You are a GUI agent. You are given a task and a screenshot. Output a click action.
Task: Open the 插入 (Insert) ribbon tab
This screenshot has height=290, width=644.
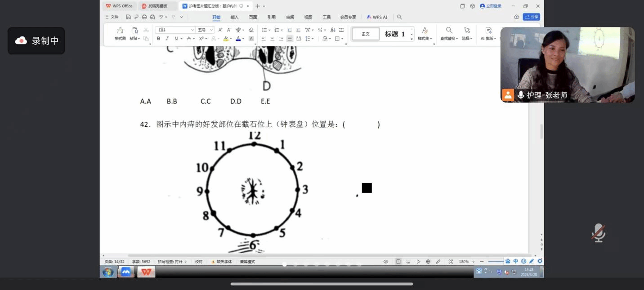(234, 17)
